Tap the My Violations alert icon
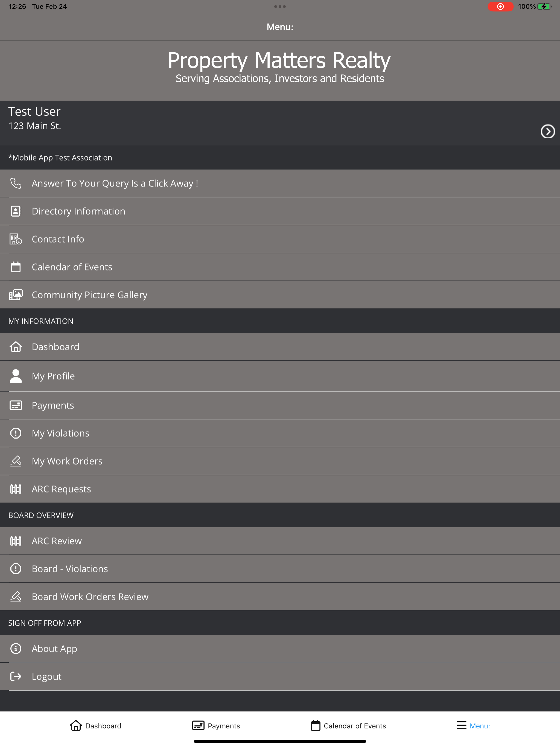The width and height of the screenshot is (560, 747). pos(16,433)
